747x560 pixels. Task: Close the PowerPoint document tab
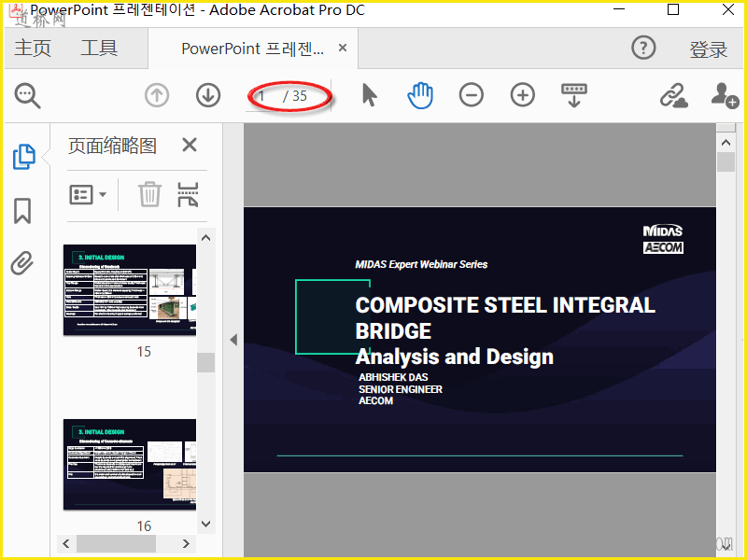pyautogui.click(x=342, y=48)
